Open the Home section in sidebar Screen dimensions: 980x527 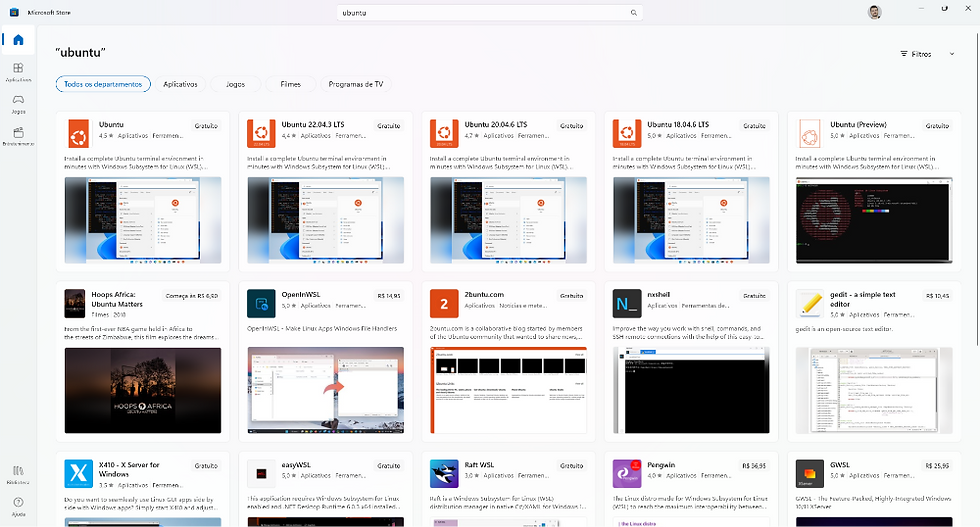(18, 40)
